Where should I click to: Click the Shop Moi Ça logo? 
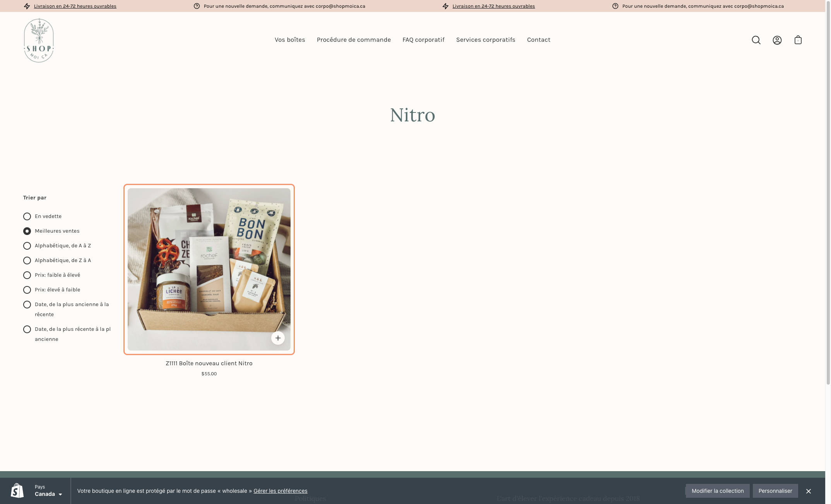[39, 40]
